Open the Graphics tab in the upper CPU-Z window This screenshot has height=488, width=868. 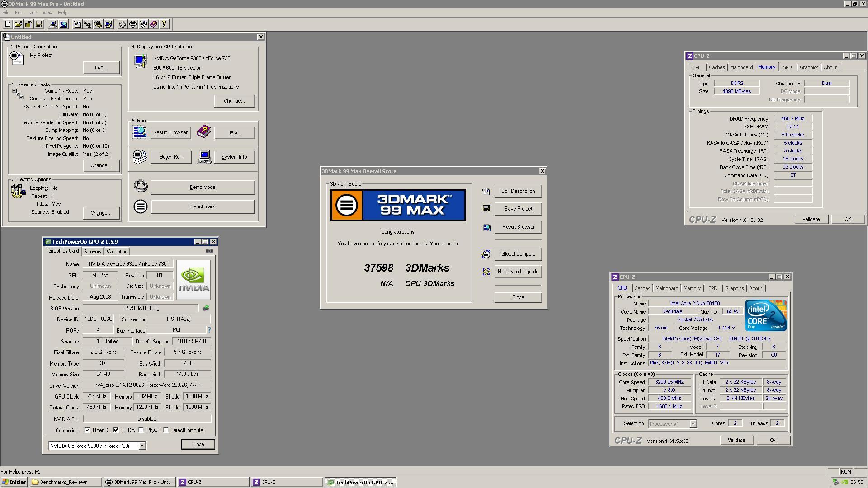coord(809,67)
